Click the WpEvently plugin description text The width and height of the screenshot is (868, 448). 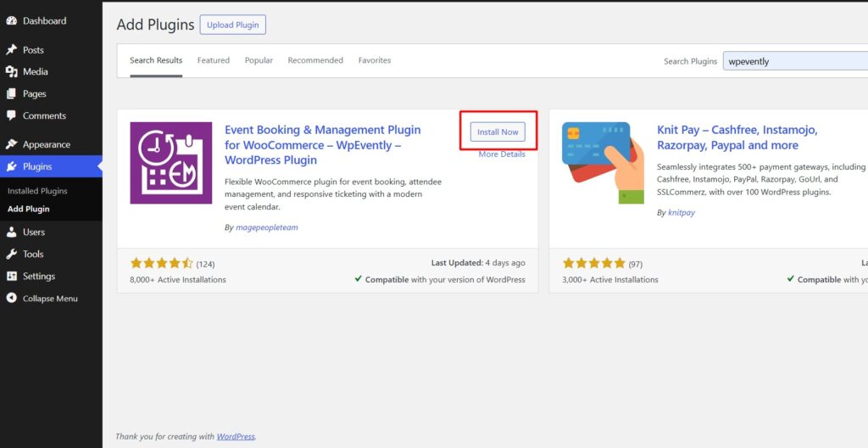tap(333, 194)
